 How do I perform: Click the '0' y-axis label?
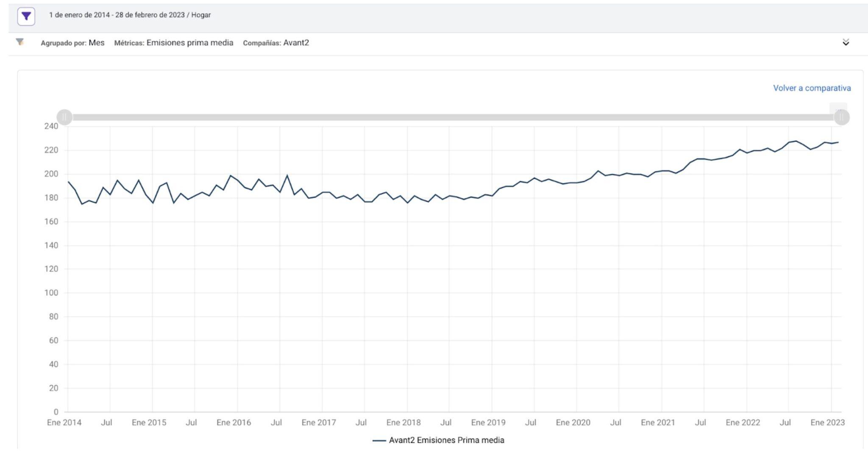[56, 412]
